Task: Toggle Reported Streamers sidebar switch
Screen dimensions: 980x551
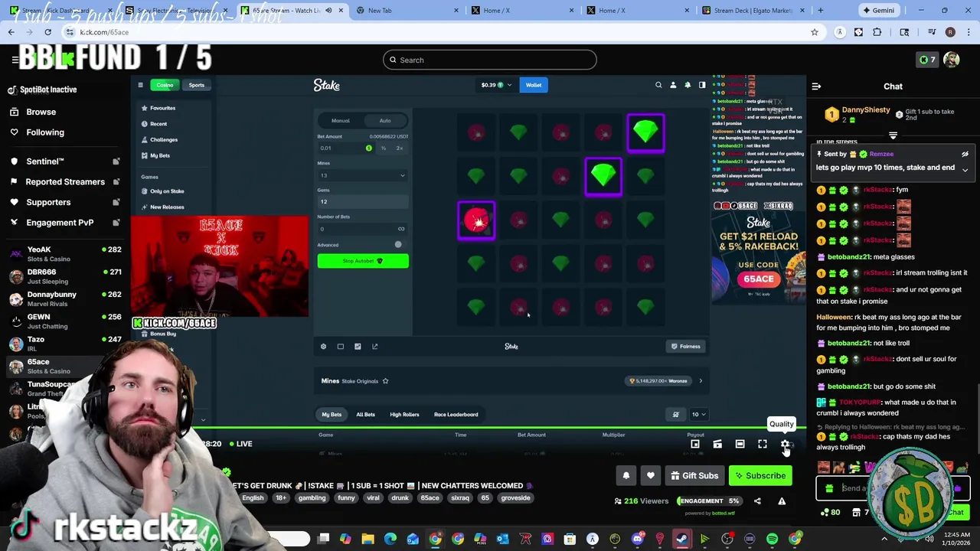Action: point(116,182)
